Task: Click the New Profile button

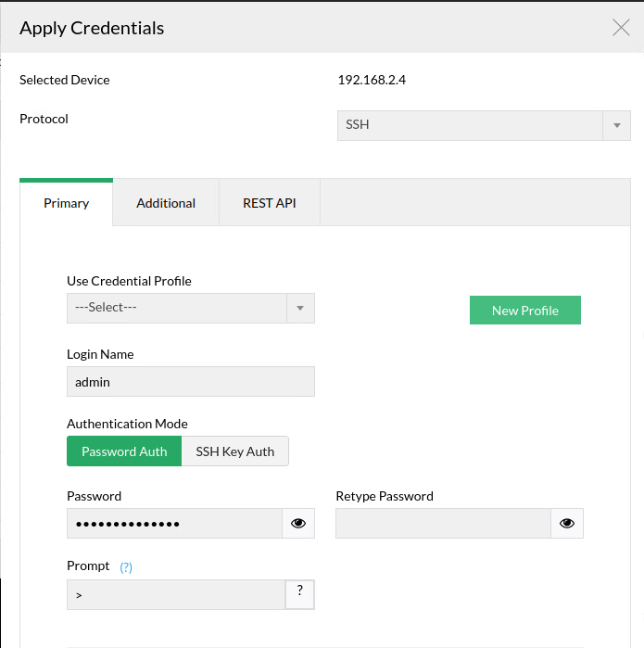Action: coord(525,311)
